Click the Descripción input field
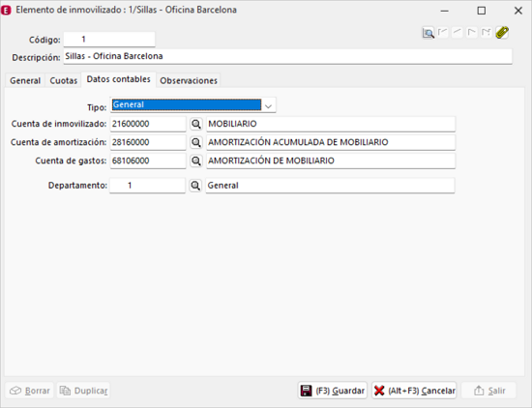This screenshot has width=532, height=408. [287, 56]
